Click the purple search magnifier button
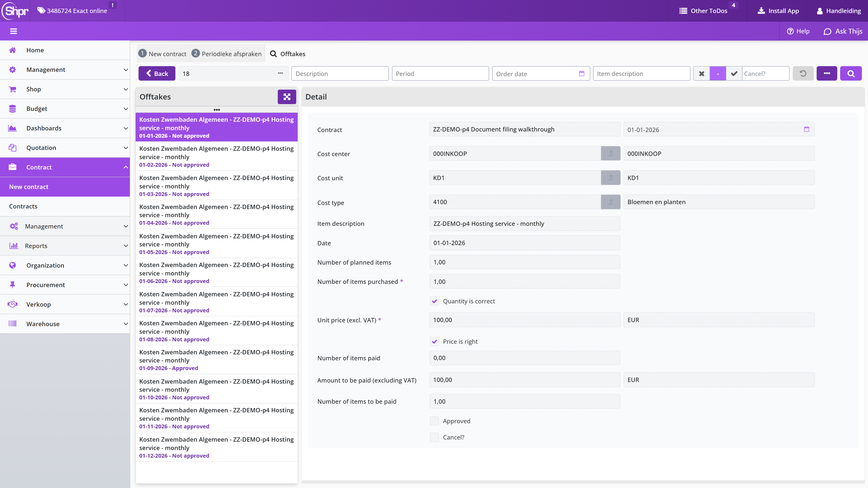This screenshot has width=868, height=488. 851,73
